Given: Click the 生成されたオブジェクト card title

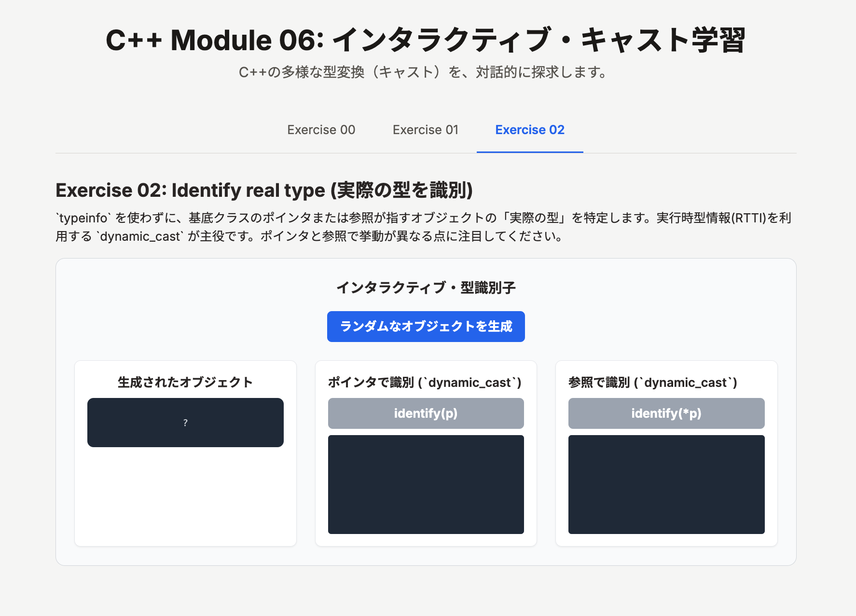Looking at the screenshot, I should tap(185, 383).
